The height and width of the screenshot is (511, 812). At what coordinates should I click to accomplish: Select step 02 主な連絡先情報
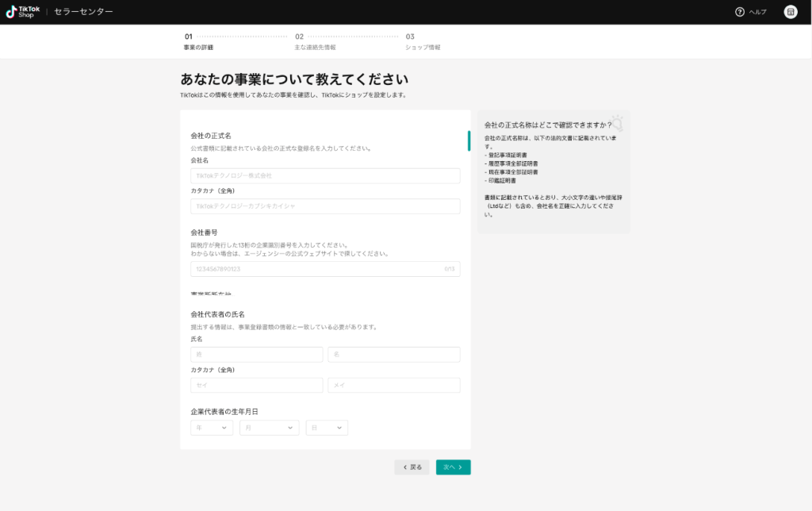coord(308,41)
